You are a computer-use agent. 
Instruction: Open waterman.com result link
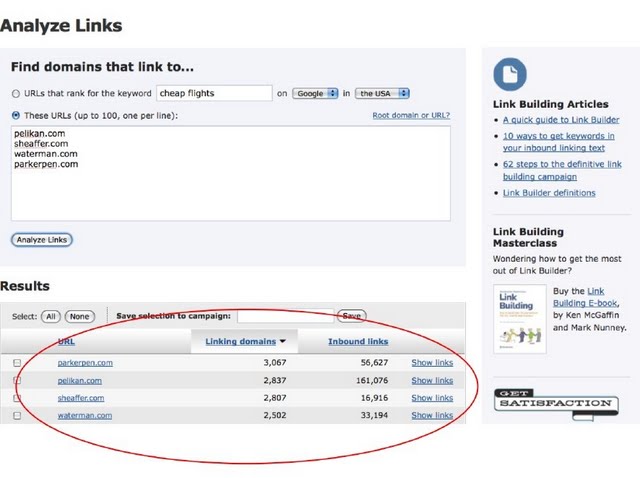point(84,415)
